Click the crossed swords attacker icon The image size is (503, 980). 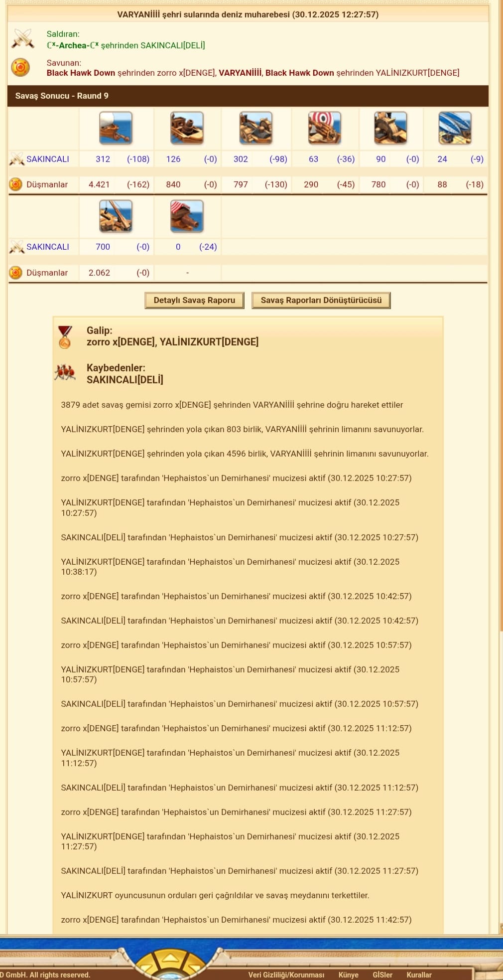coord(22,39)
